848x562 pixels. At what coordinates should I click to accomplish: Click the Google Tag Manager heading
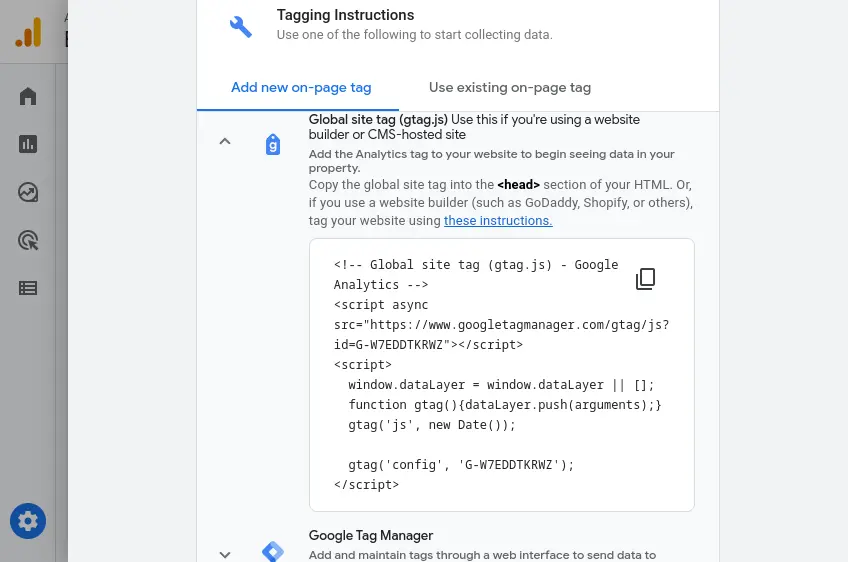click(x=371, y=535)
